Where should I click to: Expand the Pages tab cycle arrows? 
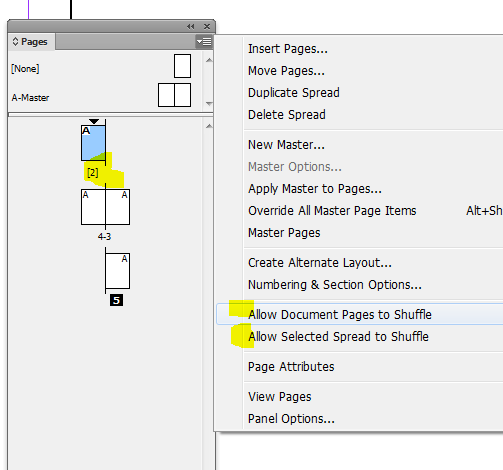tap(15, 42)
